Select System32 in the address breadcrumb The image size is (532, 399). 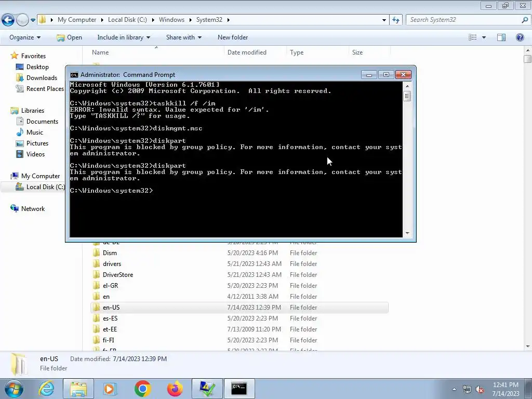point(209,20)
